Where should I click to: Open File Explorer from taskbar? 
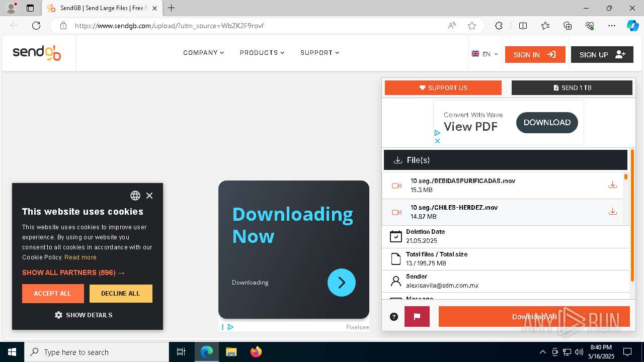click(231, 352)
